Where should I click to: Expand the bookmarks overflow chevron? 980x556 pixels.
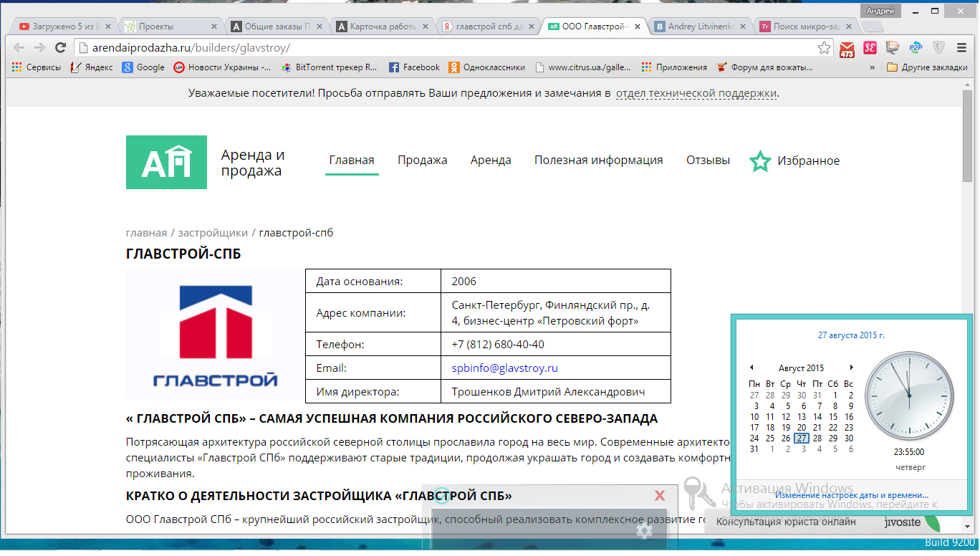872,67
